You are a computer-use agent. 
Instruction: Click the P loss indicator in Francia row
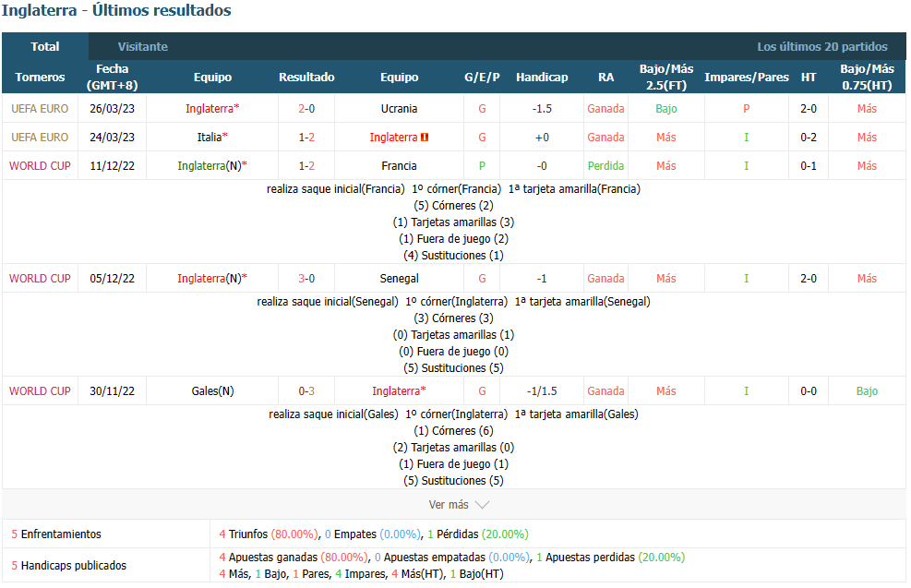(482, 165)
